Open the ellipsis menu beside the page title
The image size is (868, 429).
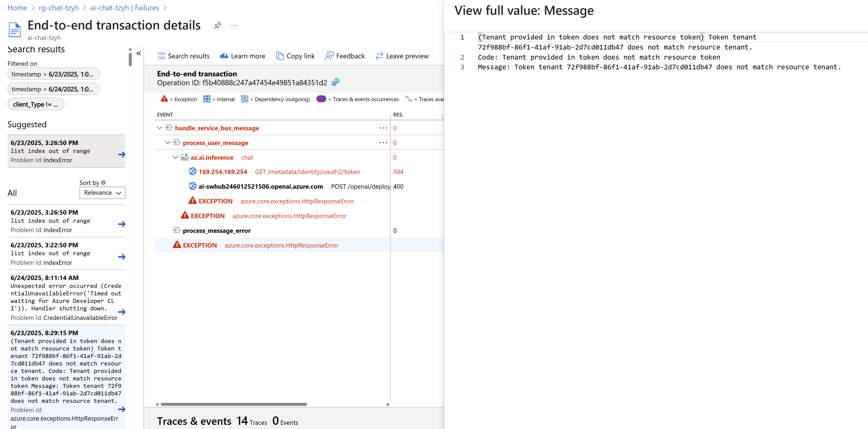point(234,25)
